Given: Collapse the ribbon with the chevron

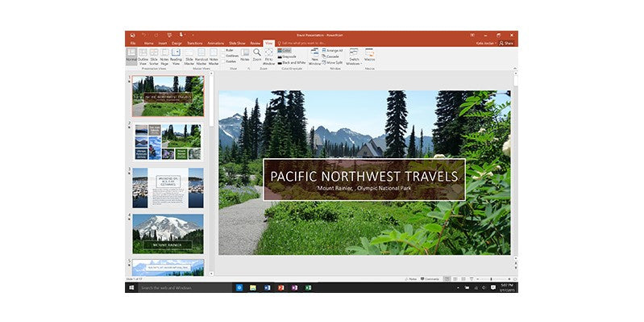Looking at the screenshot, I should pyautogui.click(x=515, y=69).
